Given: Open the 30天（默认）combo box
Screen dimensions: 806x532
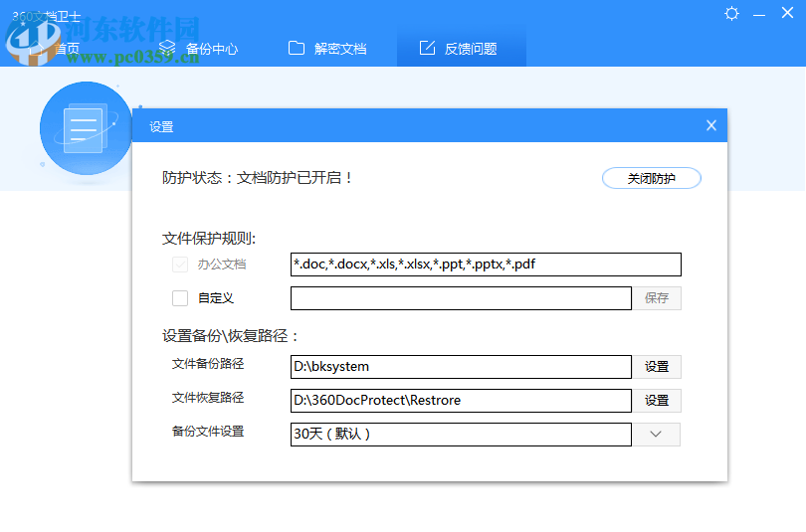Looking at the screenshot, I should click(x=461, y=435).
